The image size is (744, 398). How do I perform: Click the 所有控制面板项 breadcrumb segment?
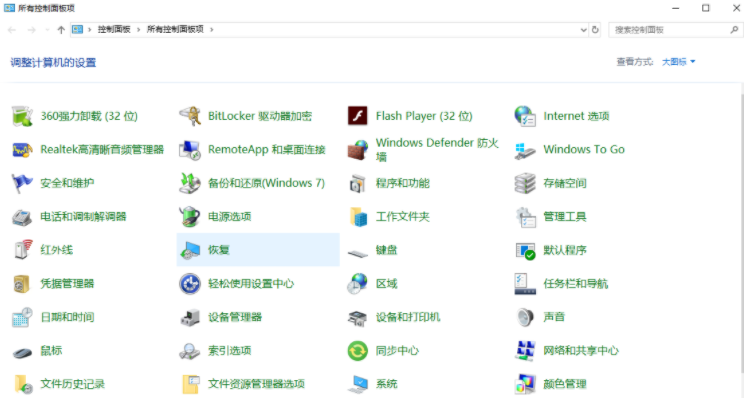tap(175, 29)
